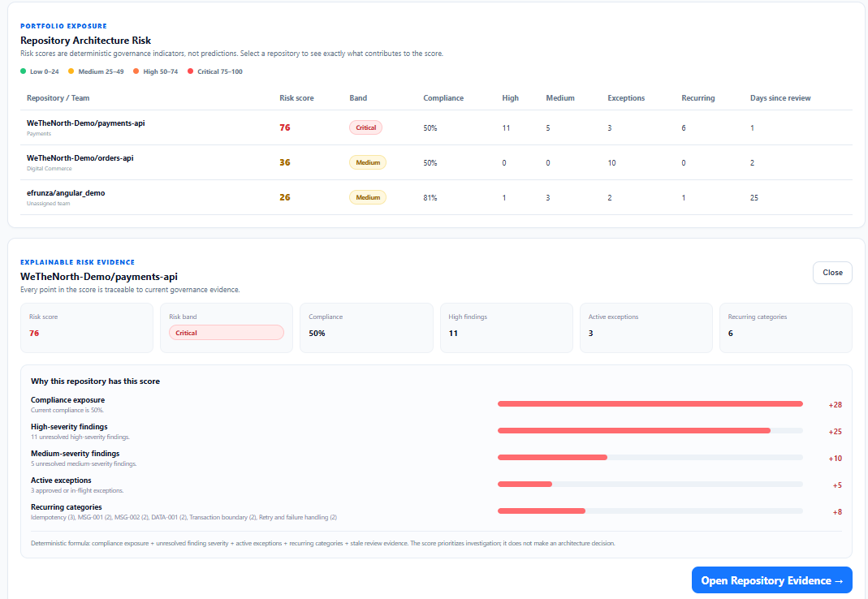Click the Recurring categories score bar

(x=650, y=511)
